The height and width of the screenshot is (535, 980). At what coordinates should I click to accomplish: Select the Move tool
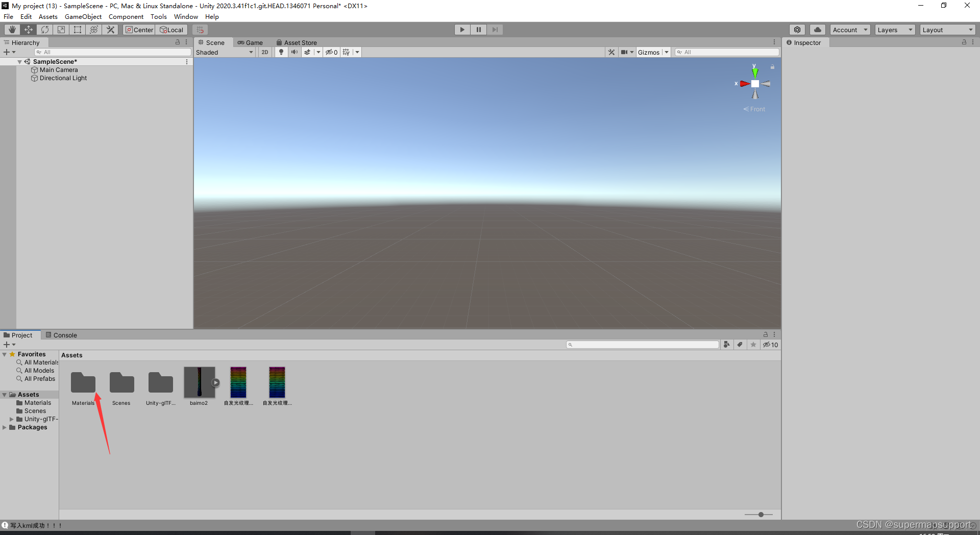click(x=29, y=29)
